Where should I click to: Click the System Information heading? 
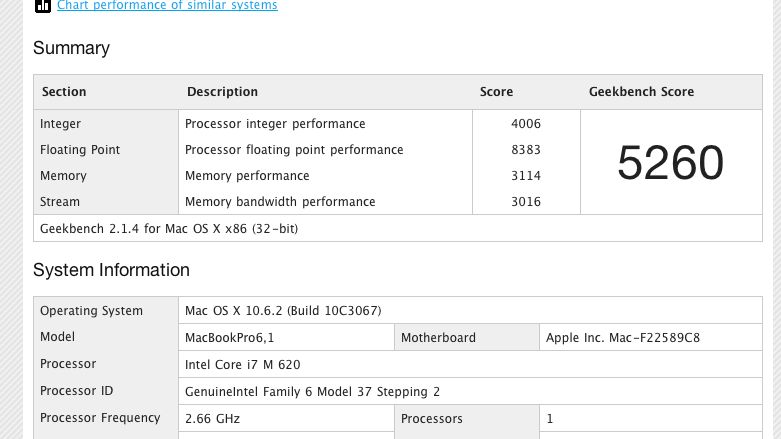(x=111, y=270)
